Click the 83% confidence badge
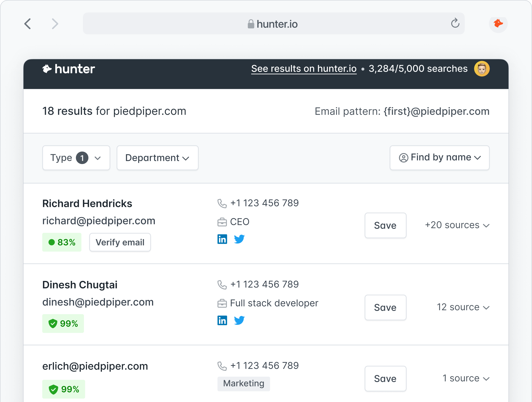The image size is (532, 402). tap(62, 242)
